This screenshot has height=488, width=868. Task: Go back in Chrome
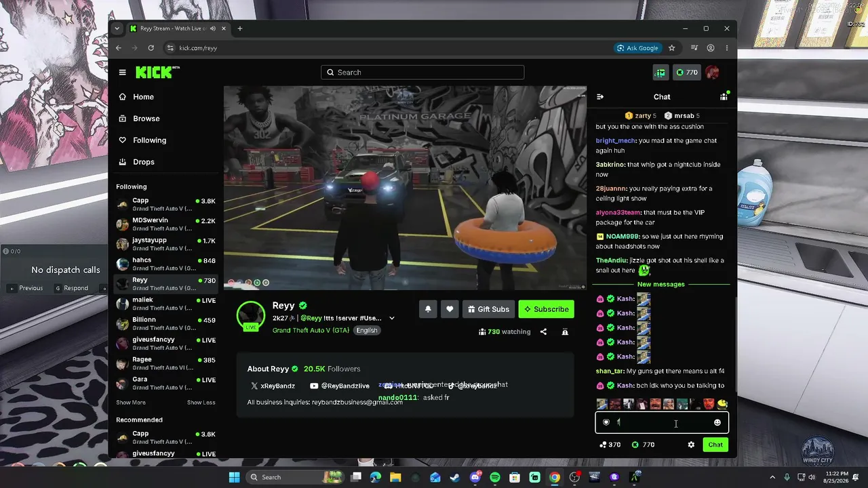[x=119, y=48]
